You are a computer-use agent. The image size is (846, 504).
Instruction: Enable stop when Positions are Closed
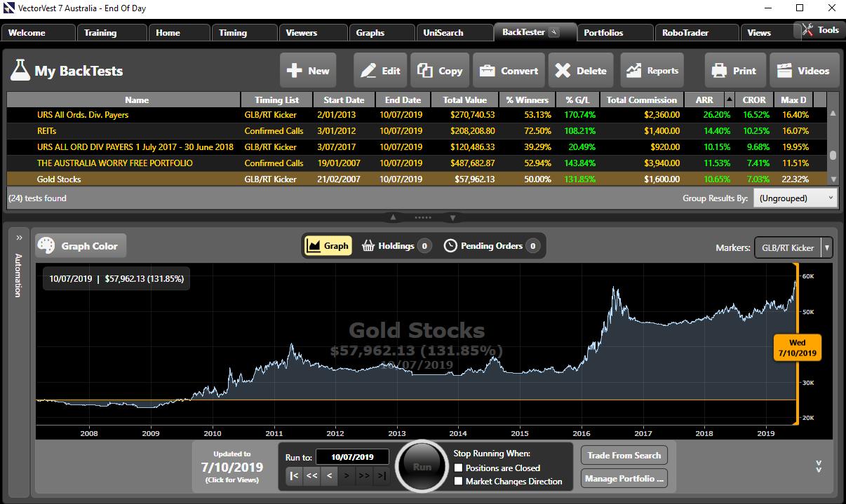click(459, 468)
